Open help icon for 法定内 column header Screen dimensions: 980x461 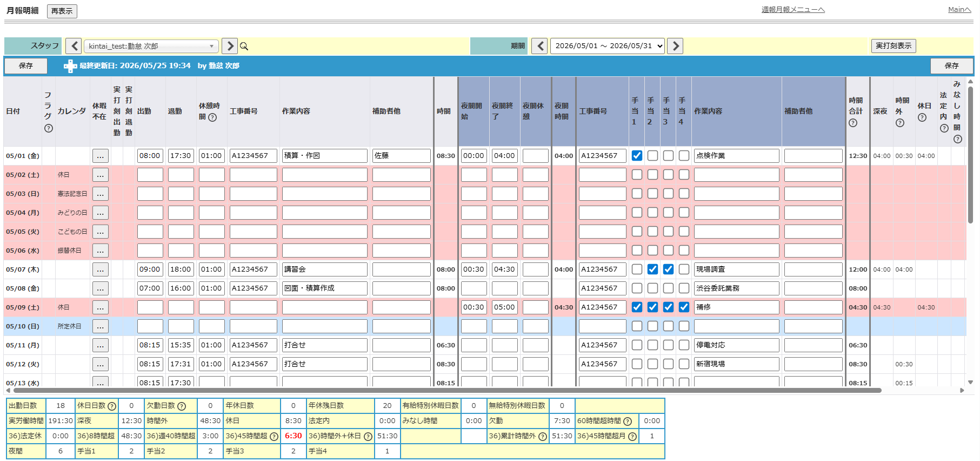[944, 128]
